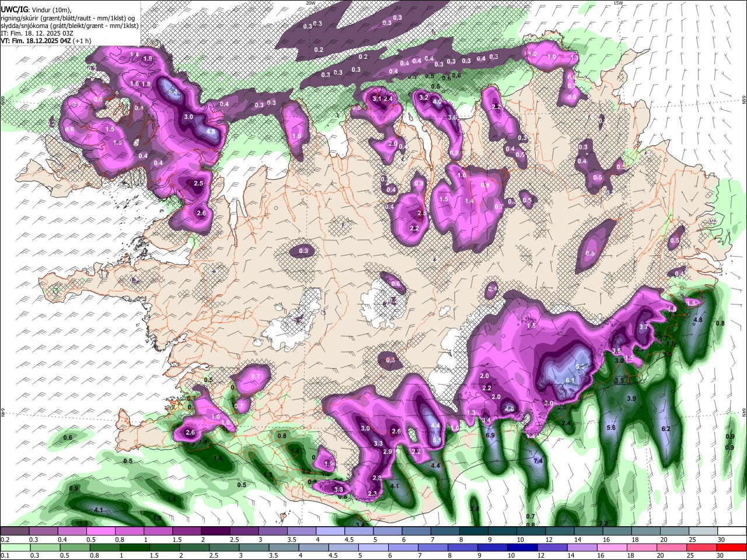Screen dimensions: 747x560
Task: Click the 'UWC/IG: Vindur (10m)' title text
Action: (36, 10)
